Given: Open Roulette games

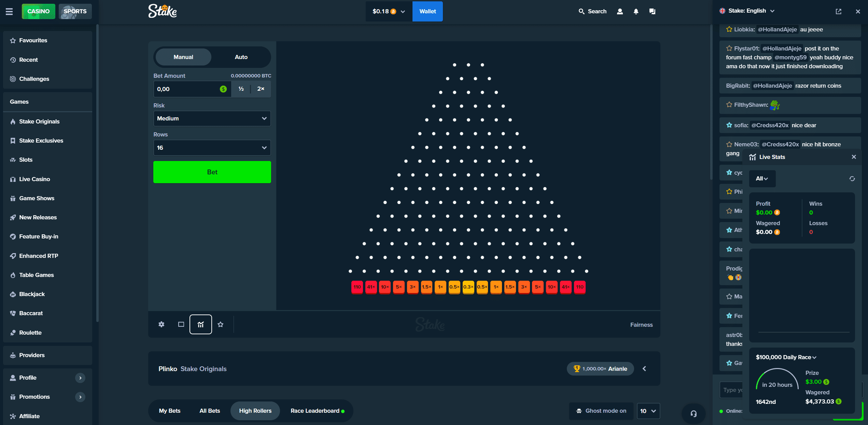Looking at the screenshot, I should pos(47,333).
